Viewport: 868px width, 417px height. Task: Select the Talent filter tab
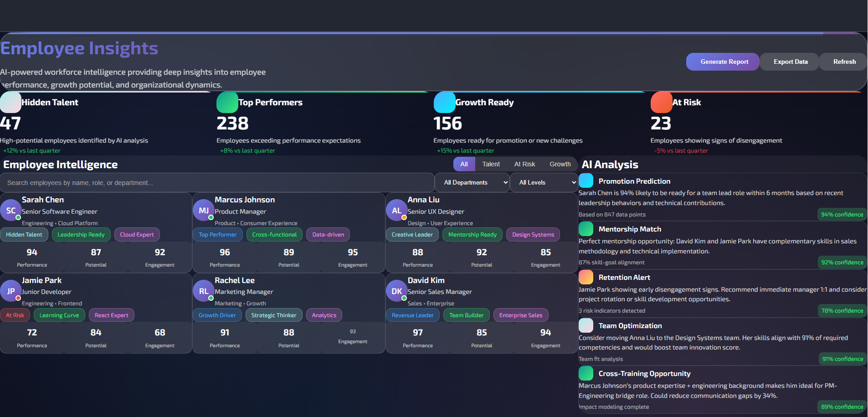point(491,164)
